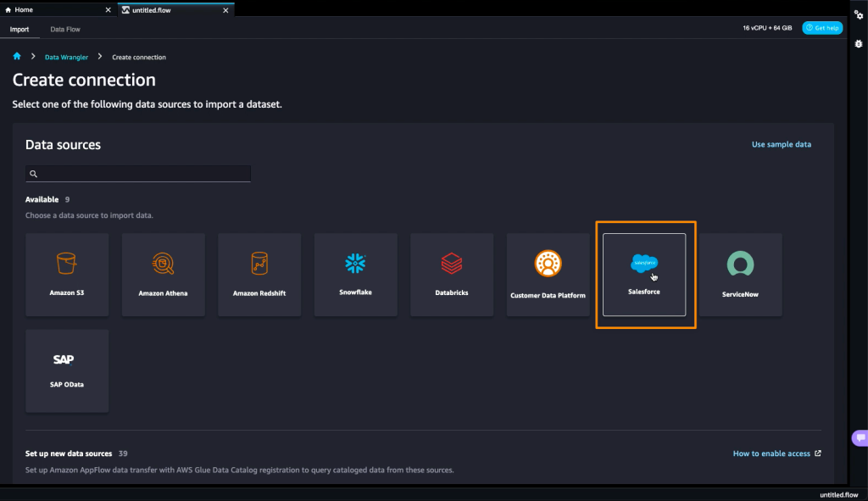Select the ServiceNow data source
868x501 pixels.
point(740,275)
